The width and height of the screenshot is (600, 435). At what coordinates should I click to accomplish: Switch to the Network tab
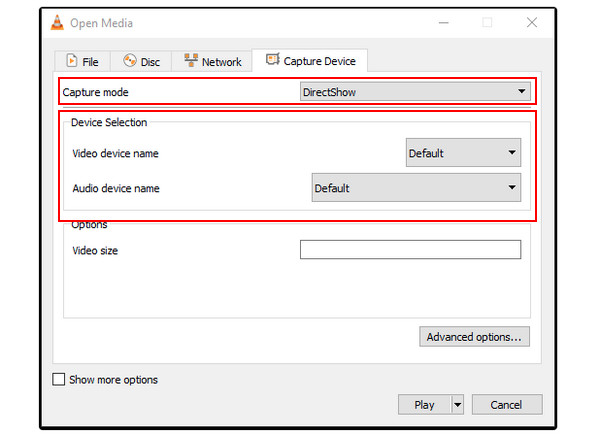212,61
